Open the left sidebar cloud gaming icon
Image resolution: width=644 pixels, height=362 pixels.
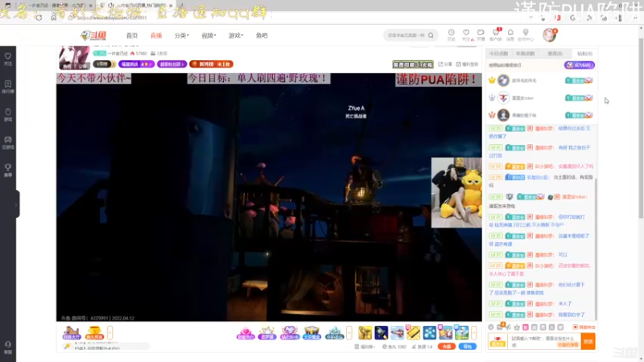[x=8, y=142]
